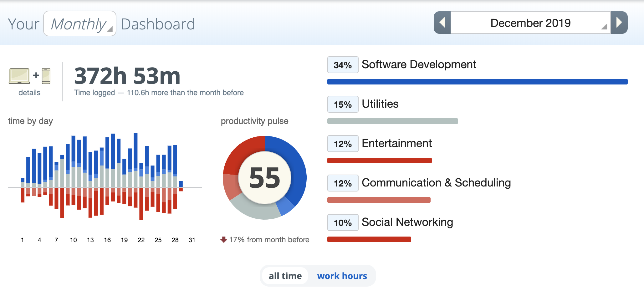Switch to the work hours view
Image resolution: width=644 pixels, height=296 pixels.
(342, 276)
